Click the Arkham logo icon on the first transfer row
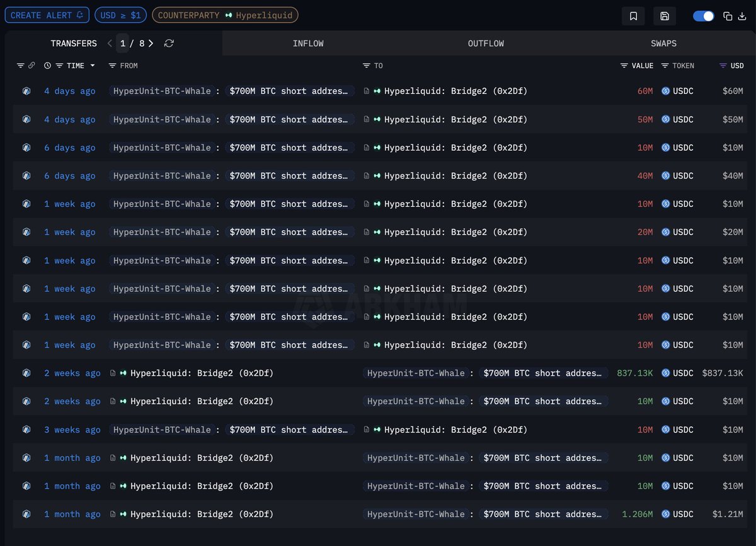This screenshot has height=546, width=756. [26, 91]
